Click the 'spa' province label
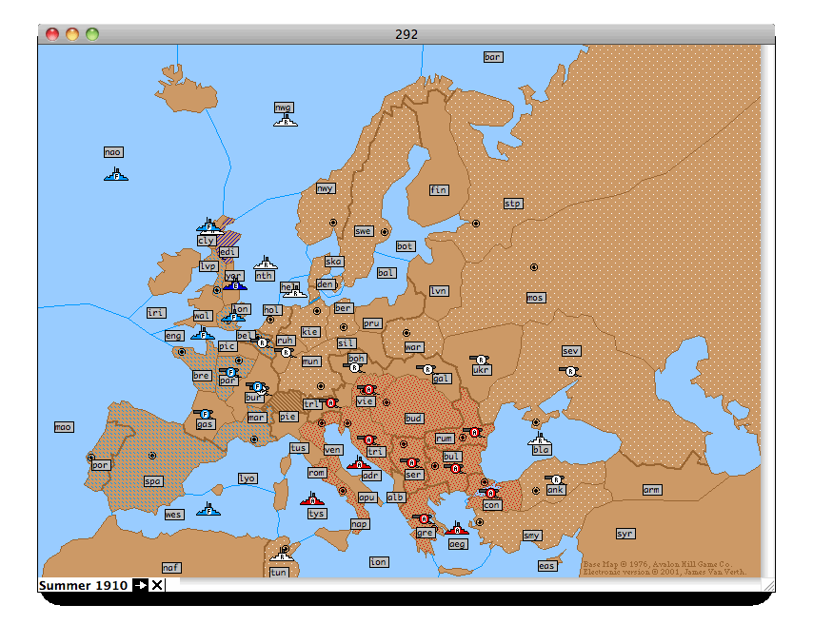This screenshot has width=813, height=644. (153, 481)
